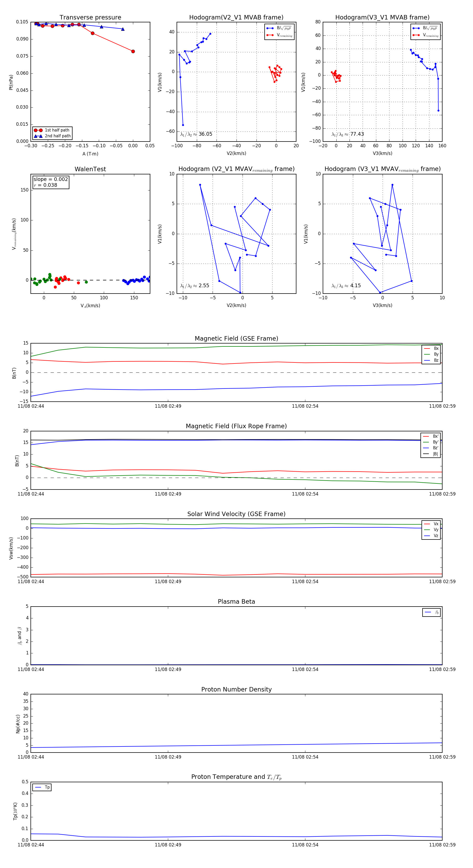Click the 'Bz' entry in the GSE legend

pyautogui.click(x=431, y=360)
